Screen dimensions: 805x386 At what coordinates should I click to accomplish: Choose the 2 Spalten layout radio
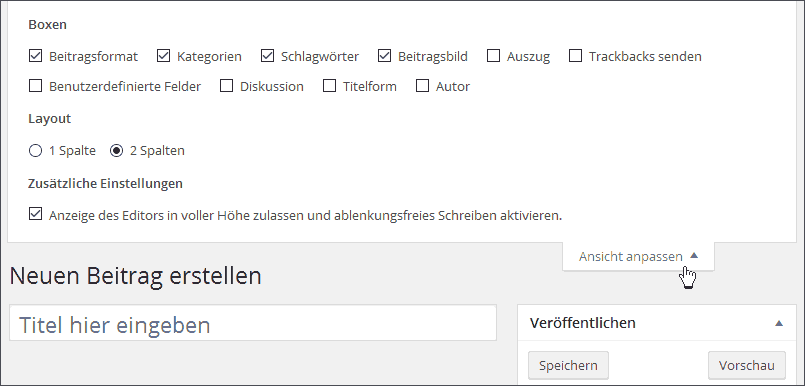click(x=117, y=151)
